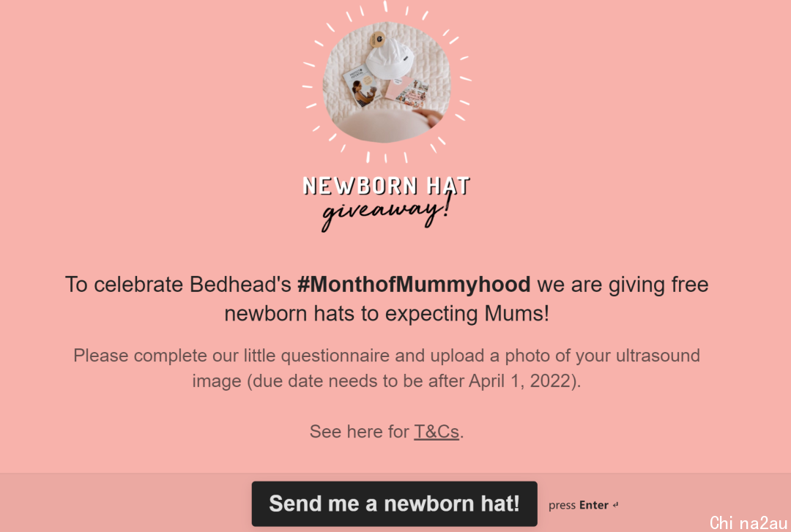This screenshot has width=791, height=532.
Task: Click the Send me a newborn hat! button
Action: pos(394,503)
